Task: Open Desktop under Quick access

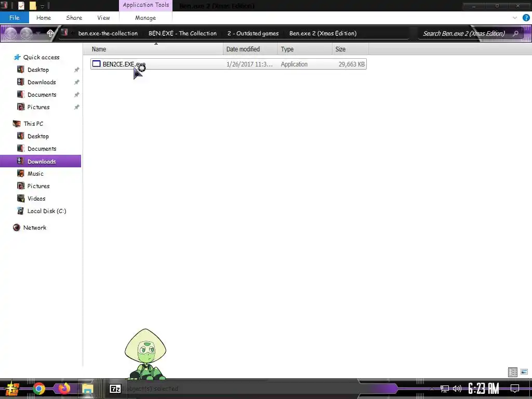Action: pos(38,70)
